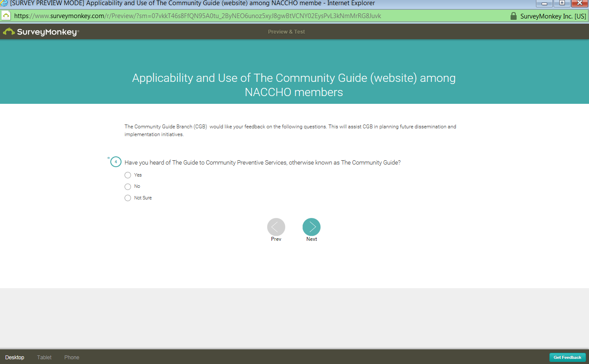This screenshot has width=589, height=364.
Task: Click the Preview & Test header label
Action: pos(287,32)
